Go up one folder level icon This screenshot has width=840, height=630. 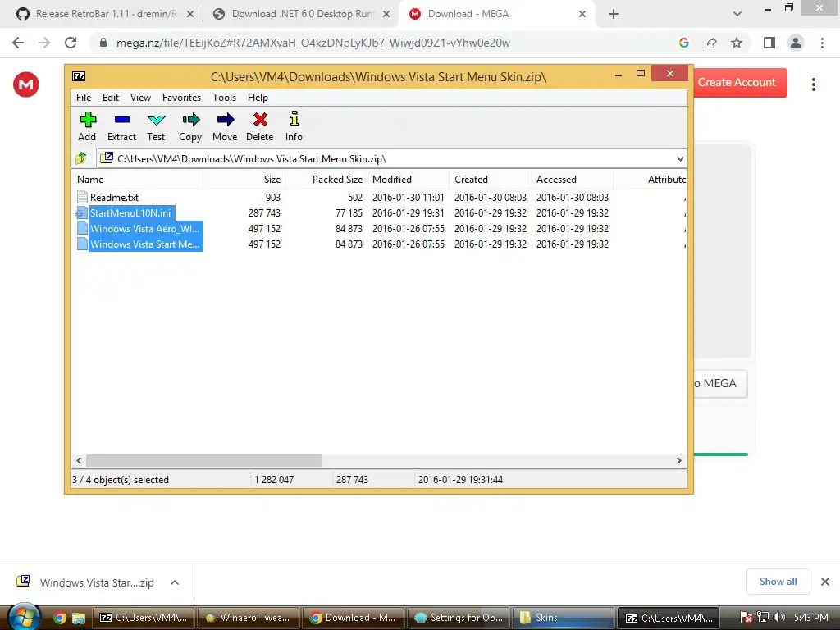pyautogui.click(x=81, y=158)
